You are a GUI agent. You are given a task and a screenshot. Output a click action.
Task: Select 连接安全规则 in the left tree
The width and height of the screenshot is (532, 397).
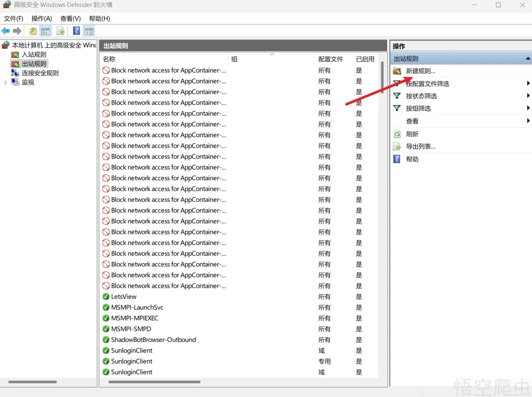pyautogui.click(x=40, y=73)
